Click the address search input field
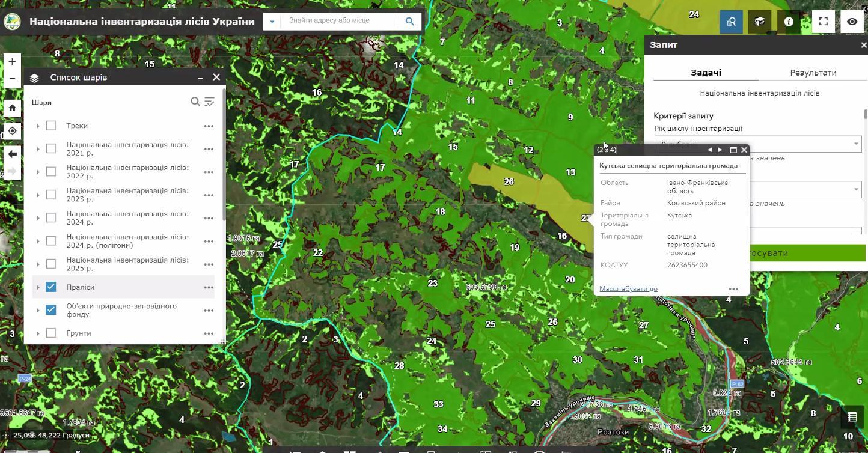The width and height of the screenshot is (868, 453). [x=340, y=21]
